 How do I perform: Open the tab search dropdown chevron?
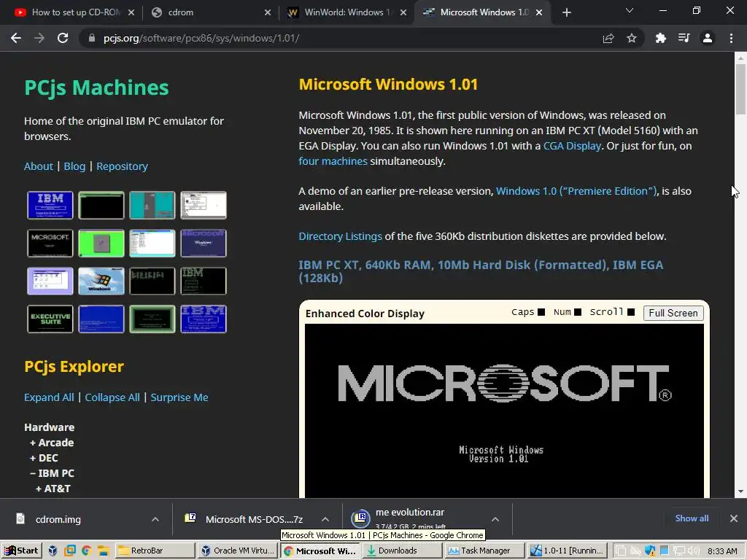pyautogui.click(x=630, y=10)
